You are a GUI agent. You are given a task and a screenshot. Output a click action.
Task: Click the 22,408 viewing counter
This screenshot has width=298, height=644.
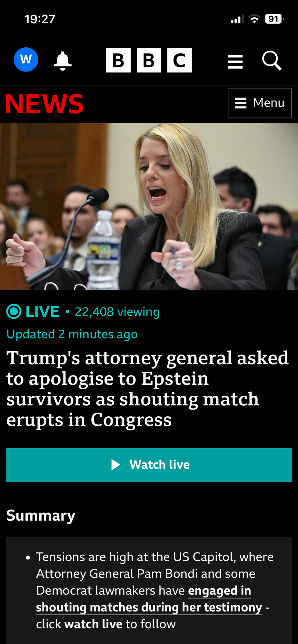117,312
